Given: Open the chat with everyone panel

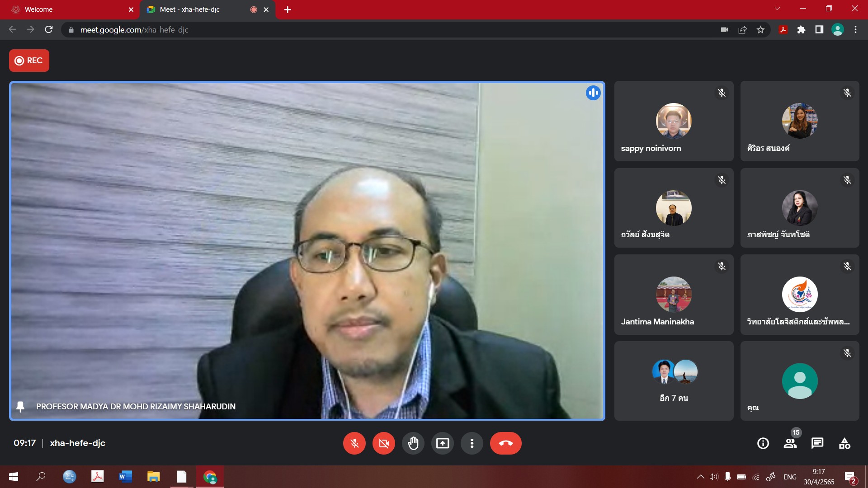Looking at the screenshot, I should tap(817, 443).
